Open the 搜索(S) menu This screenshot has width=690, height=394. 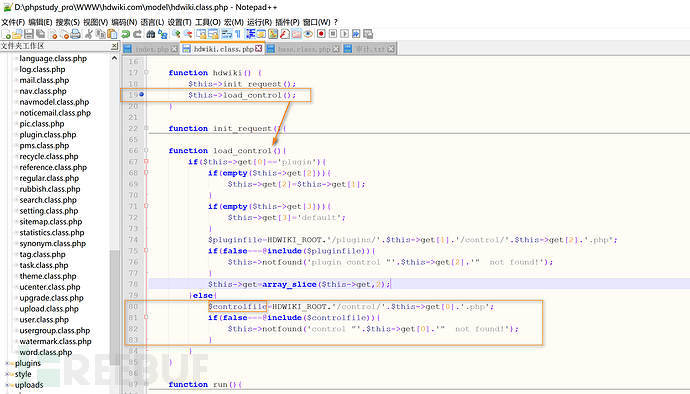[x=67, y=22]
